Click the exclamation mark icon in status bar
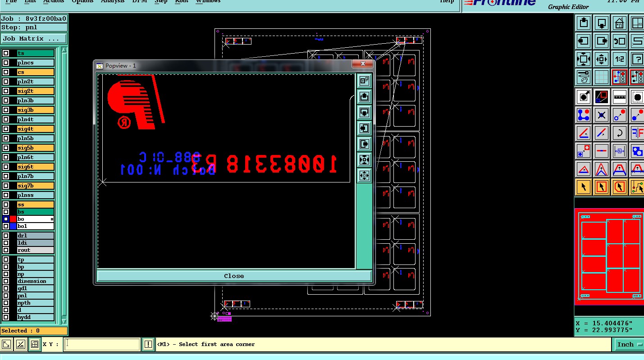644x360 pixels. tap(148, 345)
